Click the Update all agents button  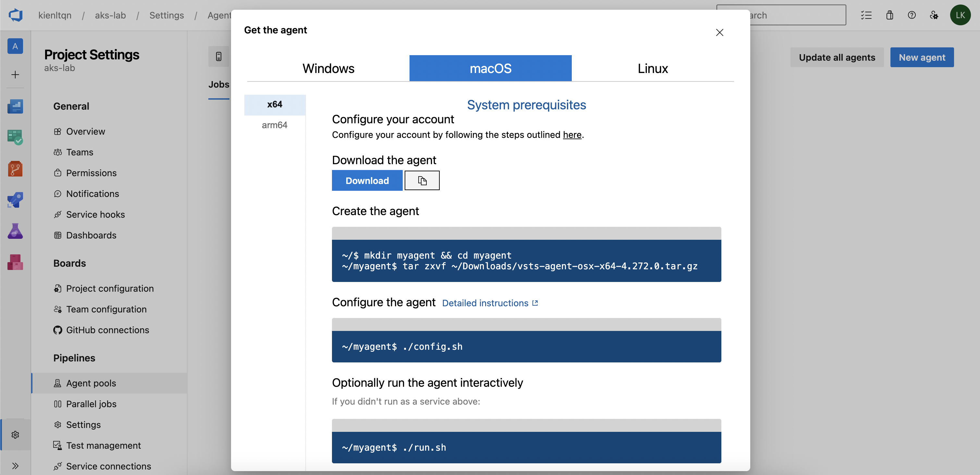[837, 57]
